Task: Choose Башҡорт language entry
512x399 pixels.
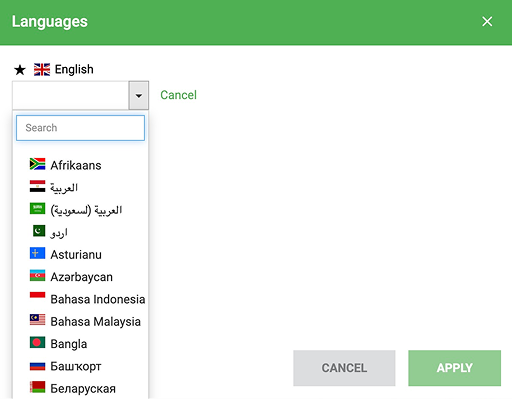Action: (x=76, y=366)
